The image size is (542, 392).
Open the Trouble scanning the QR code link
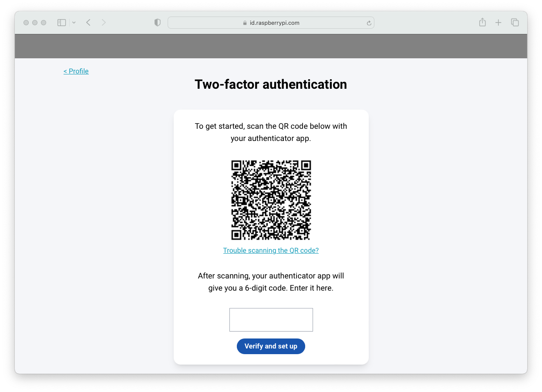pos(271,250)
